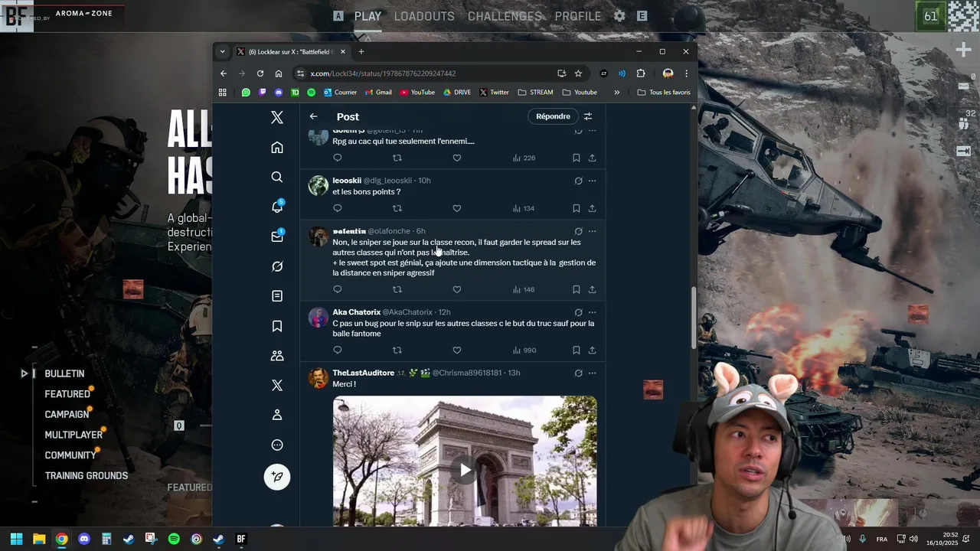
Task: Select PLAY tab in Battlefield menu
Action: [367, 16]
